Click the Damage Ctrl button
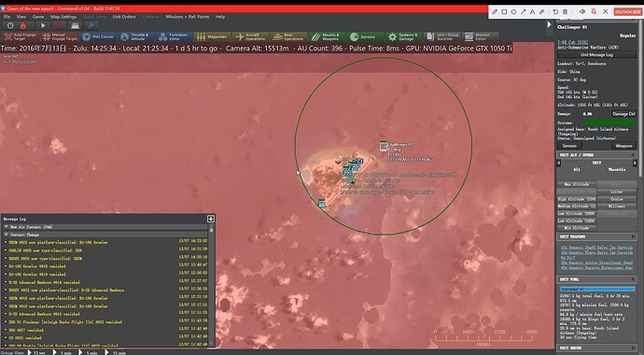This screenshot has height=355, width=644. point(623,114)
